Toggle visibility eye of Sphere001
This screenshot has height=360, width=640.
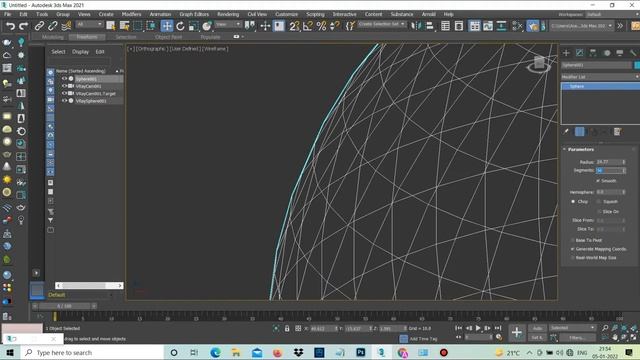(64, 78)
